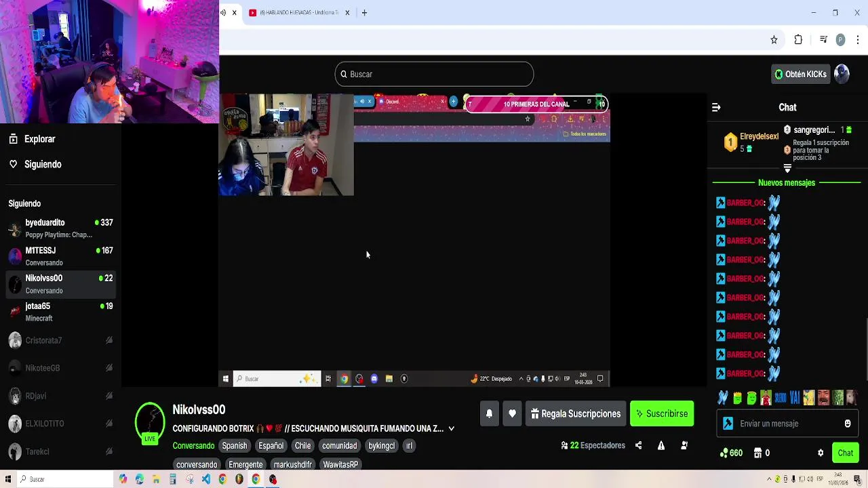
Task: Open the Nikolvss00 streamer avatar
Action: point(150,423)
